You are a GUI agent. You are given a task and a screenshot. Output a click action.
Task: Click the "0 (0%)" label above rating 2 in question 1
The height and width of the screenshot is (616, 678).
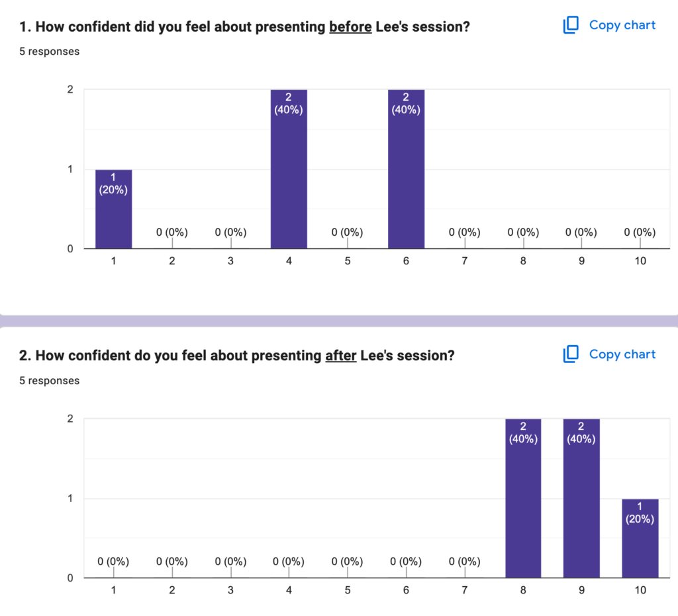point(172,232)
